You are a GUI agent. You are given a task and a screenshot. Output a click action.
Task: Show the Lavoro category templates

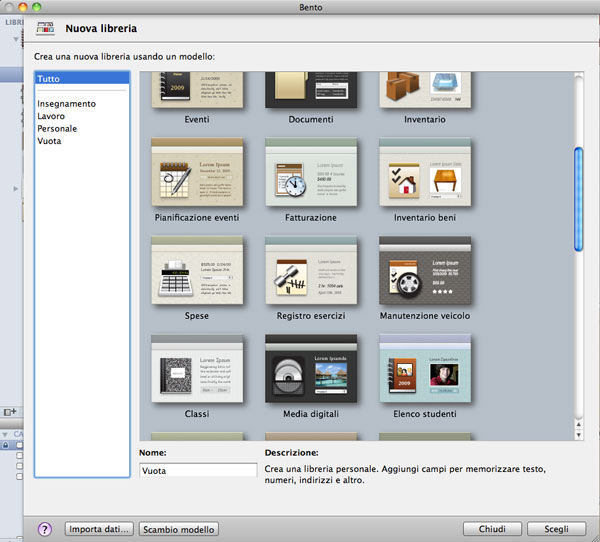(51, 116)
